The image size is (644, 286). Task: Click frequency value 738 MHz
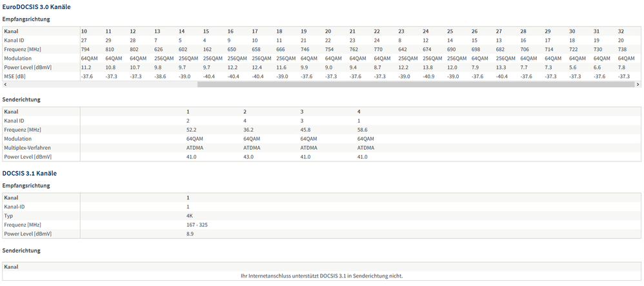click(x=622, y=49)
